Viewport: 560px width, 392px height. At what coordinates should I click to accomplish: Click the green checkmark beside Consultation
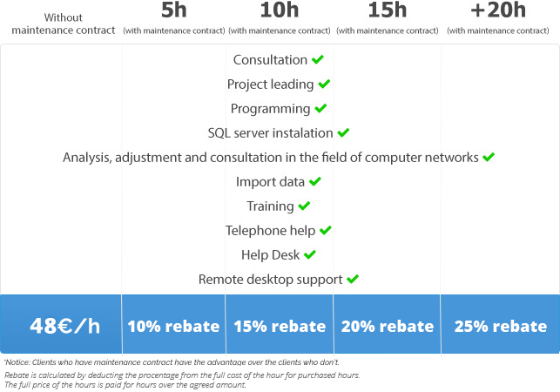pyautogui.click(x=318, y=59)
